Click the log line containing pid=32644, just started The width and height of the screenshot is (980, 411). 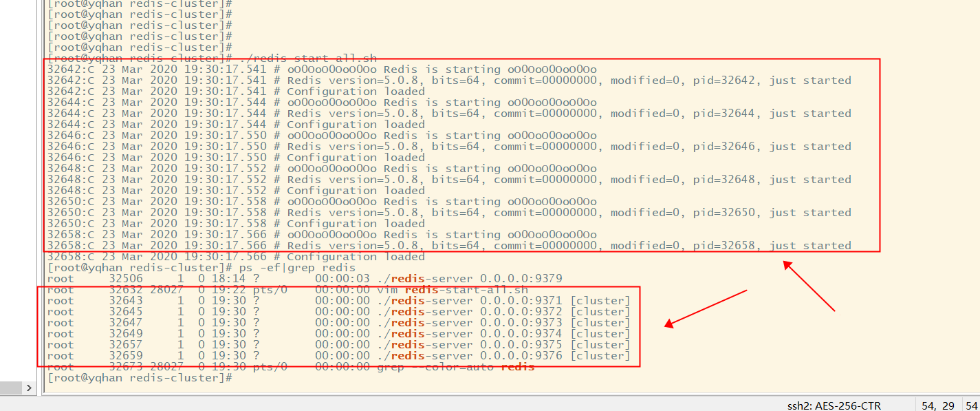point(449,114)
